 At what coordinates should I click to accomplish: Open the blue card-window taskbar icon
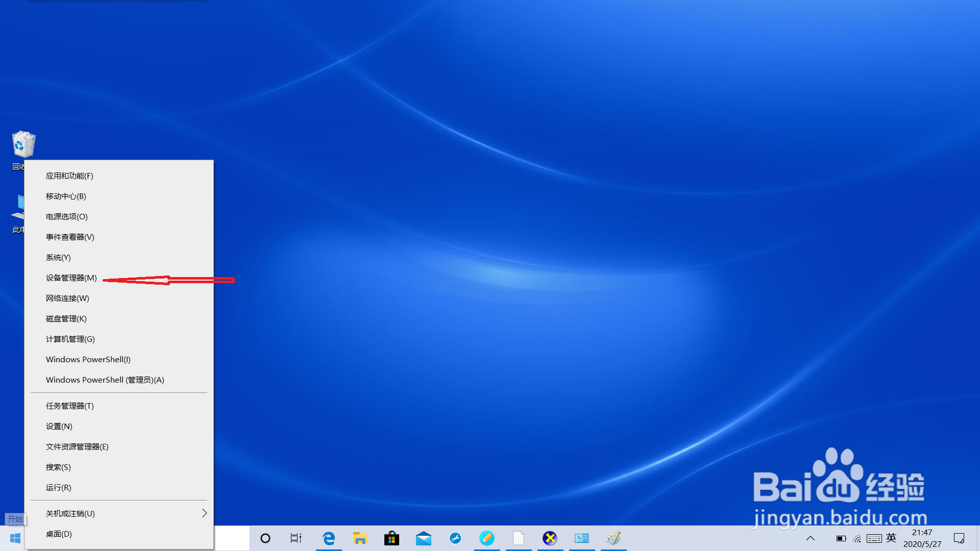tap(582, 538)
